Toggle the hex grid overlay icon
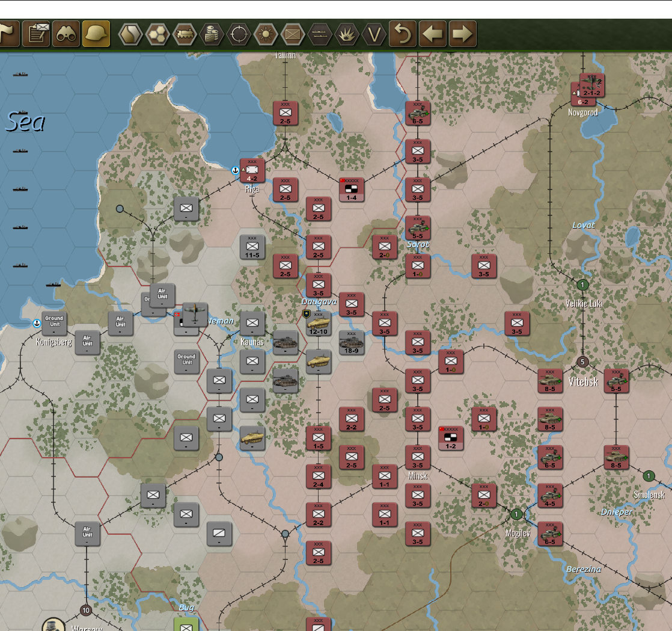Viewport: 672px width, 631px height. 157,34
